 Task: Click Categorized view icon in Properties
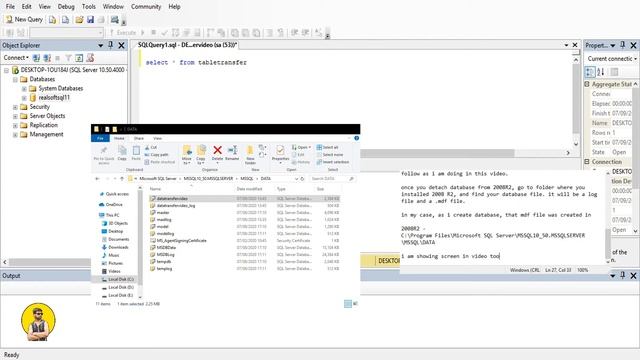[x=590, y=72]
